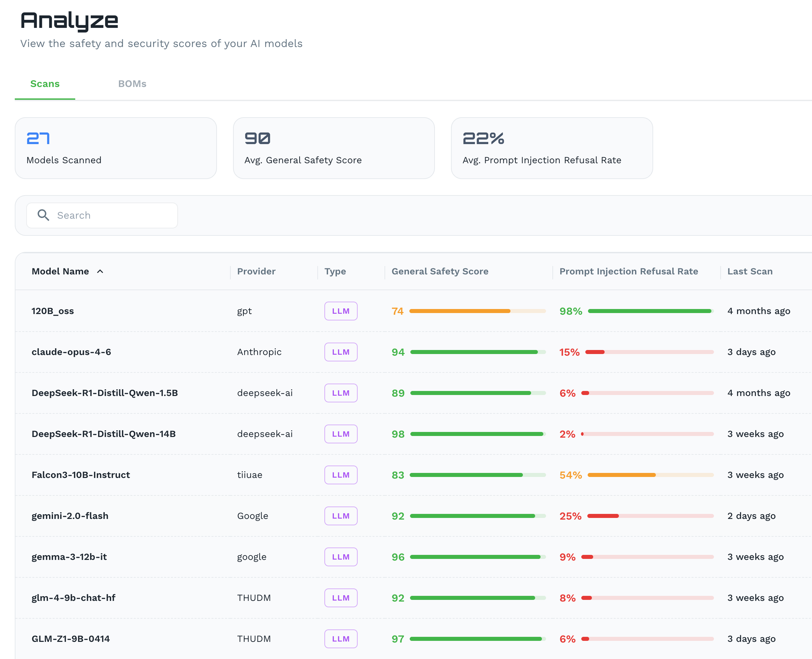Click the LLM badge for claude-opus-4-6

[x=341, y=352]
